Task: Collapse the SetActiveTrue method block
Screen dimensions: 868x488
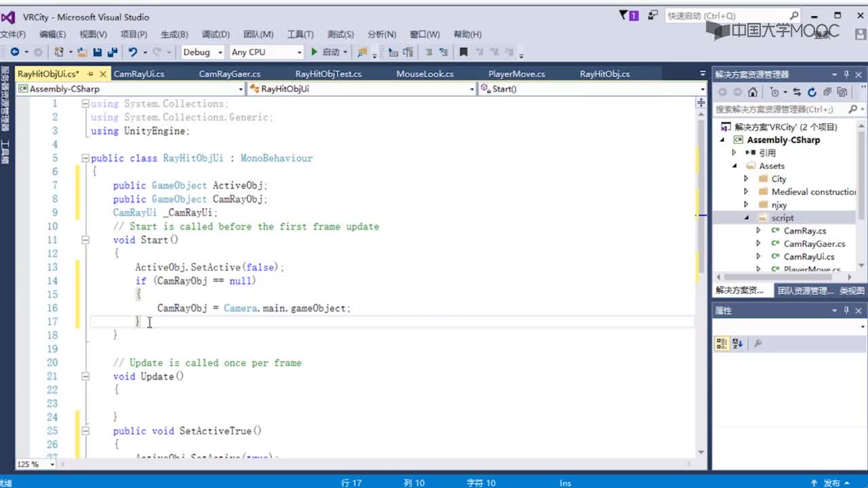Action: [x=85, y=431]
